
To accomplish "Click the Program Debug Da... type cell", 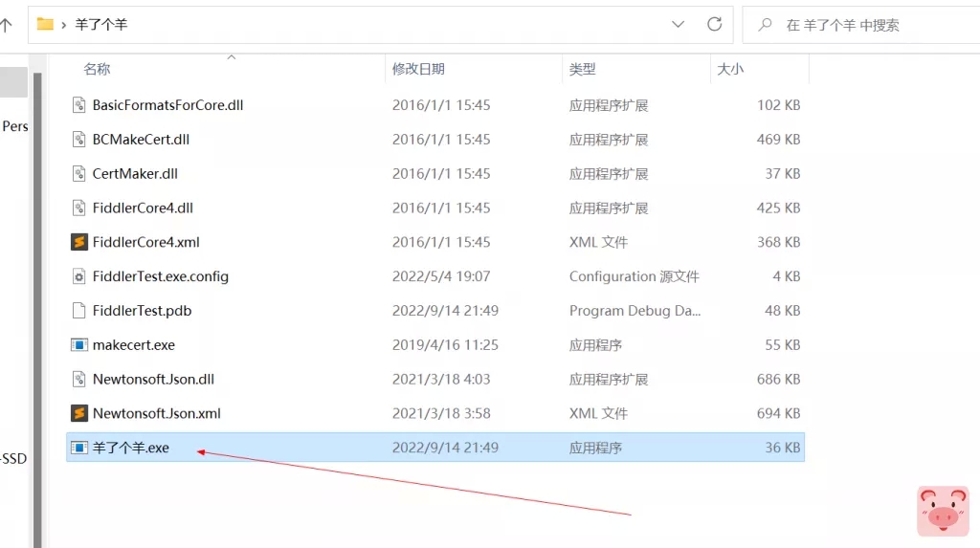I will click(635, 311).
